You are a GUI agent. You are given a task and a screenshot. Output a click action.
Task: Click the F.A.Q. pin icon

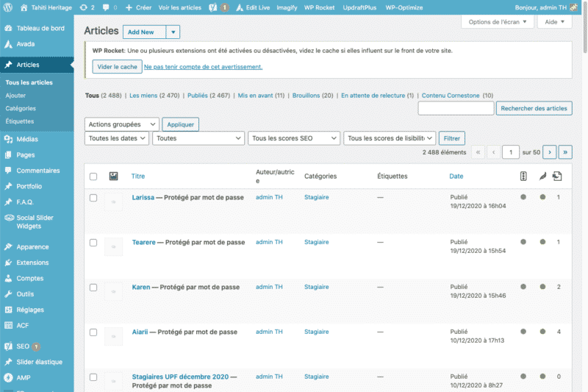(x=8, y=202)
